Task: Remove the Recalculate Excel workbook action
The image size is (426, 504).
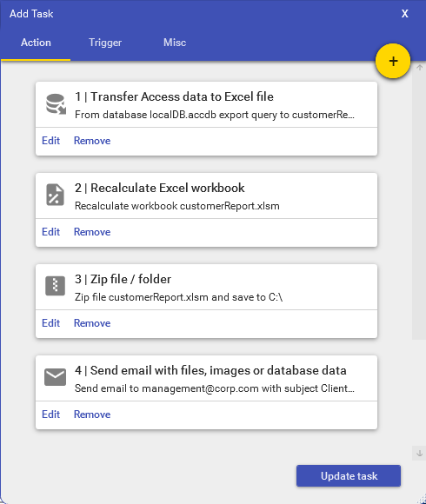Action: (x=92, y=232)
